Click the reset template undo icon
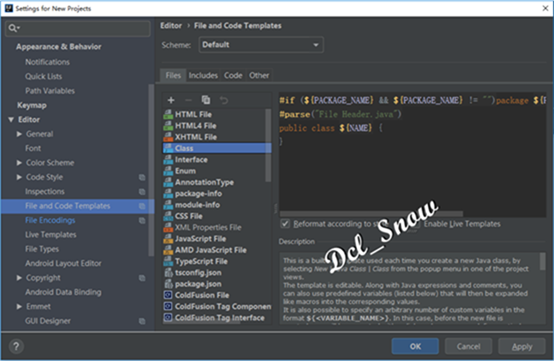 click(224, 100)
